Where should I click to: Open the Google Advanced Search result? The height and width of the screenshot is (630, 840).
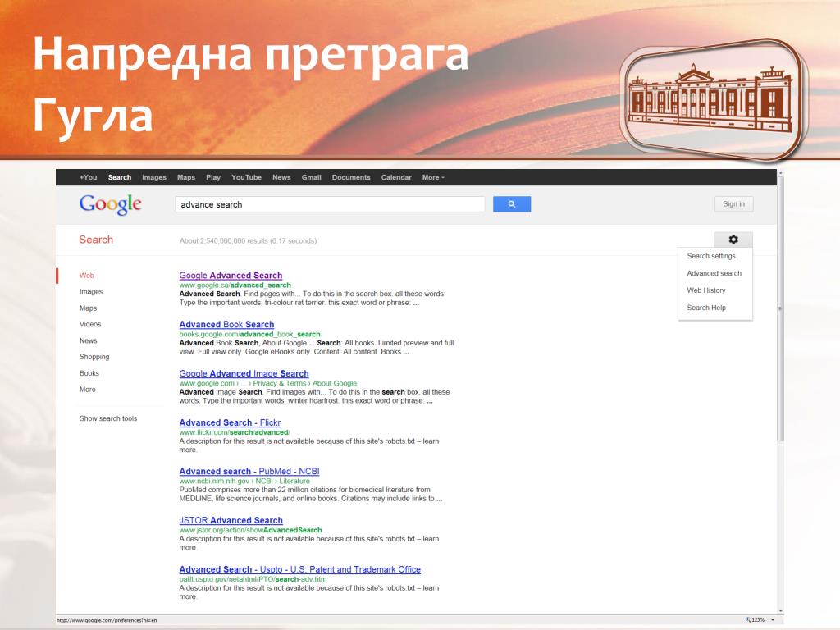[x=231, y=276]
